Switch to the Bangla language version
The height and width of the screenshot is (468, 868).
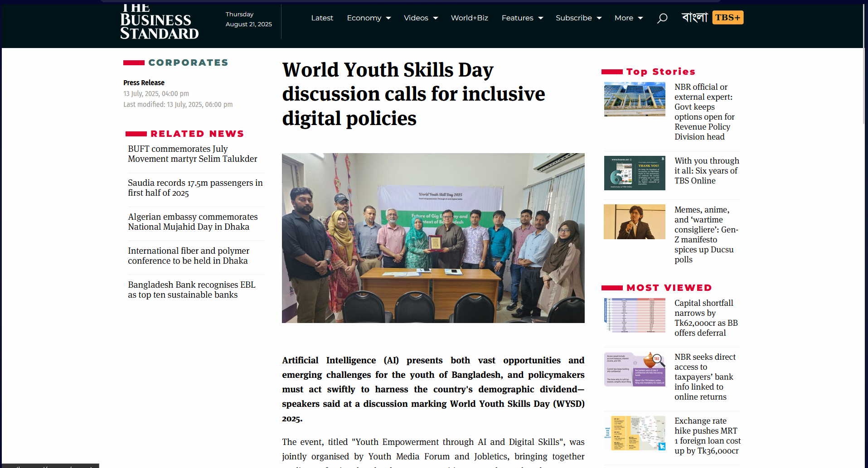point(694,18)
